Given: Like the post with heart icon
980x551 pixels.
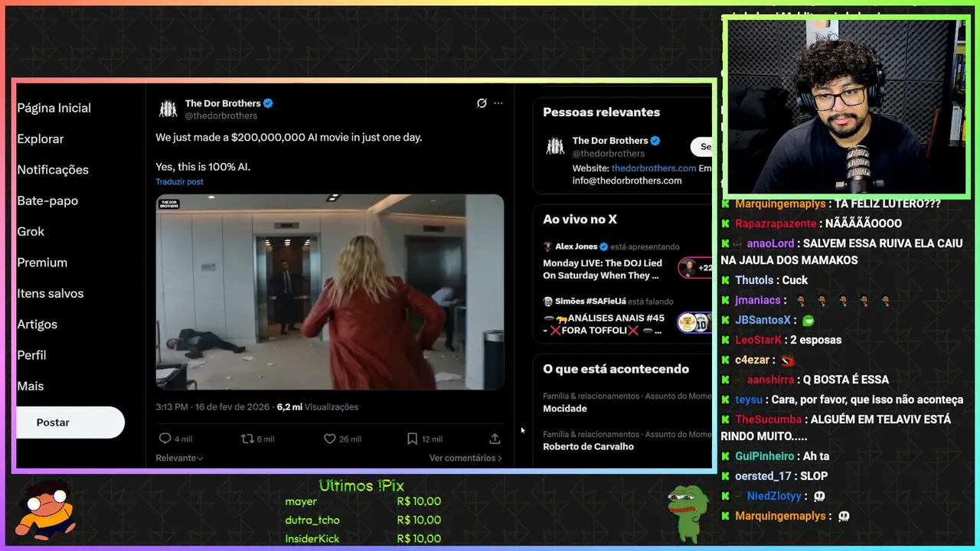Looking at the screenshot, I should 330,439.
